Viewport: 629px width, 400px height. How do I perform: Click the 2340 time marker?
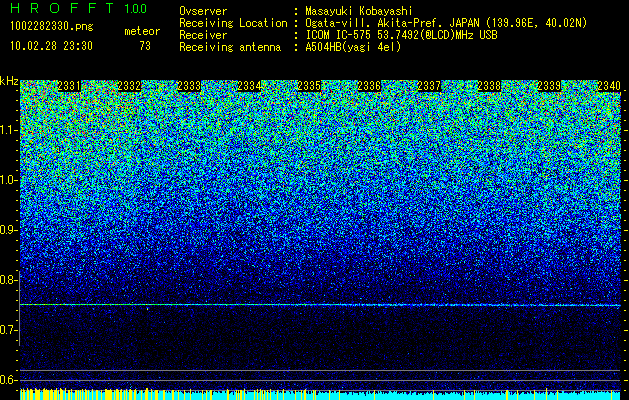pos(609,86)
